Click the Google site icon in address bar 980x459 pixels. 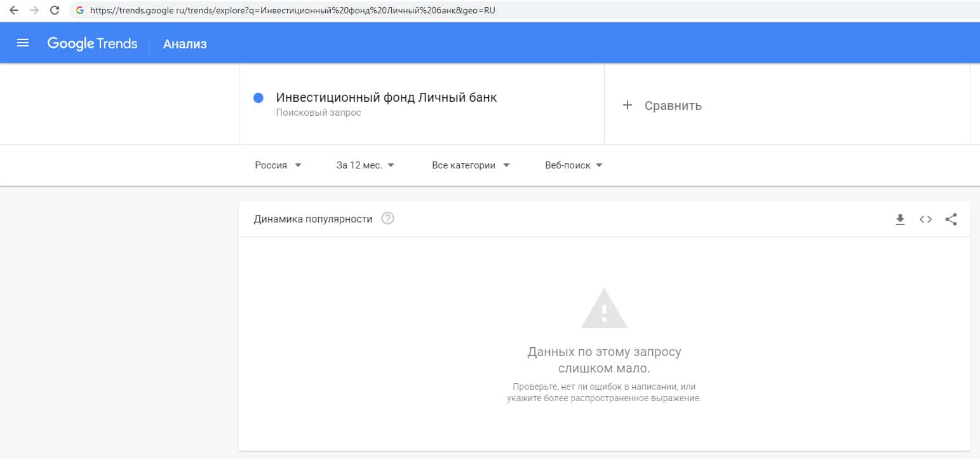click(x=79, y=10)
